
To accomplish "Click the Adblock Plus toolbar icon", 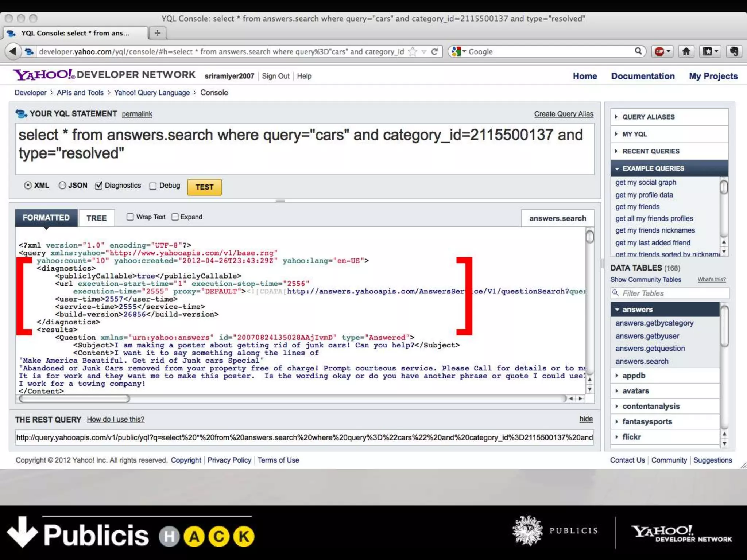I will 659,52.
